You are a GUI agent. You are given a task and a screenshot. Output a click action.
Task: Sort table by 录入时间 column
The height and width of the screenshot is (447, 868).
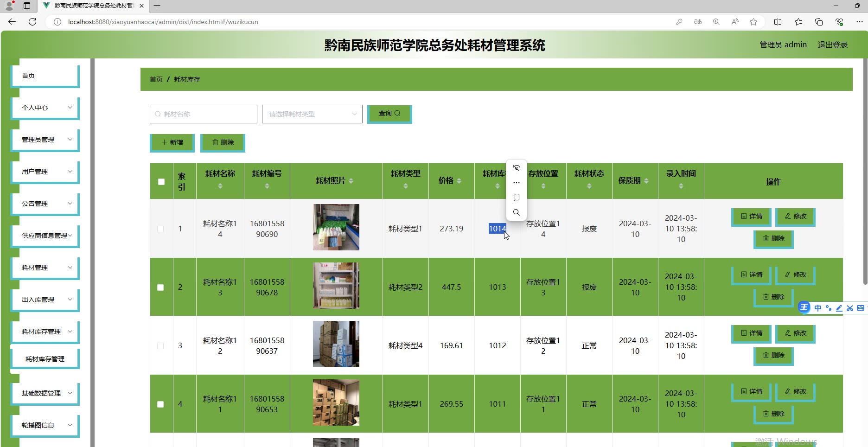tap(681, 186)
